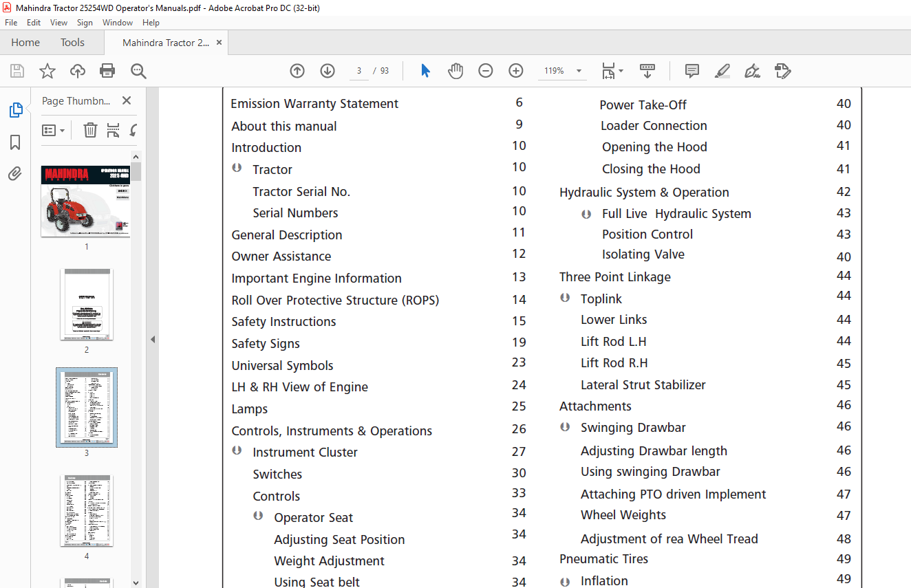Click the Tractor section bookmark marker
The image size is (911, 588).
[237, 168]
